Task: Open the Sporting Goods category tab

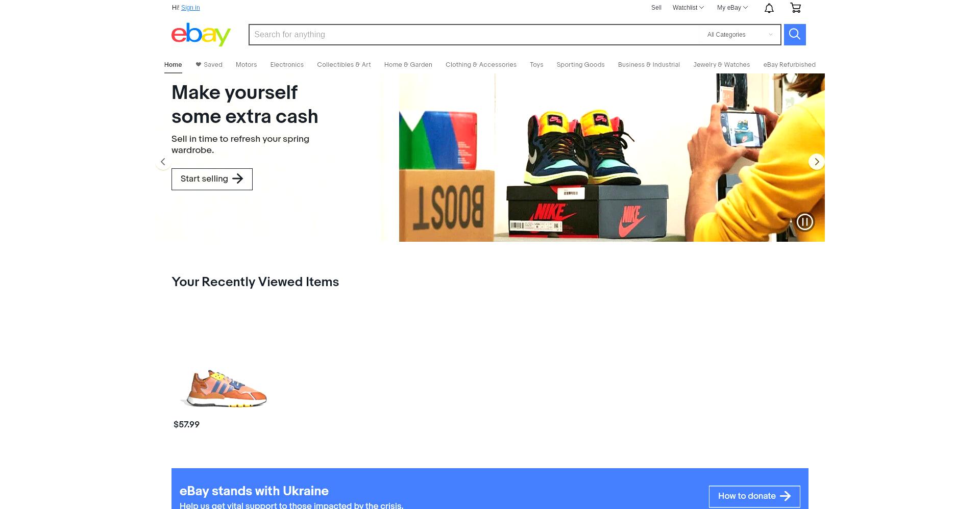Action: click(580, 65)
